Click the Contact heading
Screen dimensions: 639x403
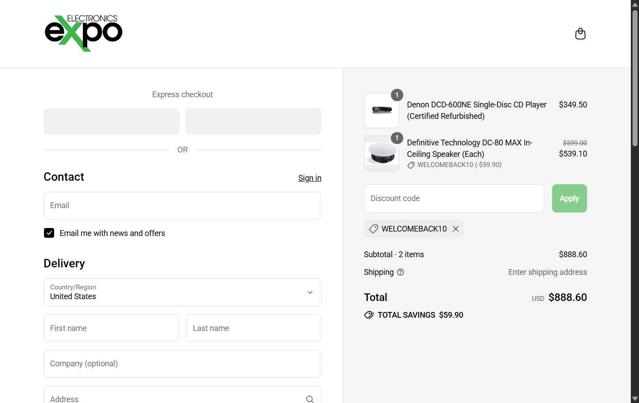point(64,177)
